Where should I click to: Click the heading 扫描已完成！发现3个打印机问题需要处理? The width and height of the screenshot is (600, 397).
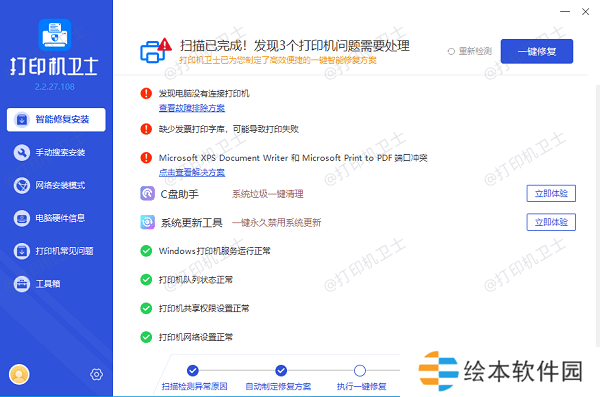[295, 46]
